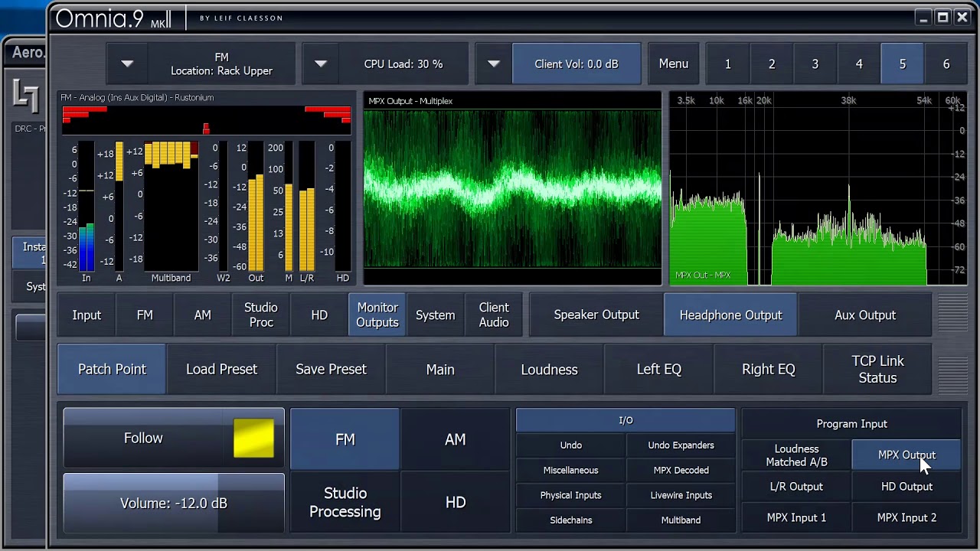Screen dimensions: 980x551
Task: Click the MPX Output Multiplex oscilloscope display
Action: click(x=512, y=188)
